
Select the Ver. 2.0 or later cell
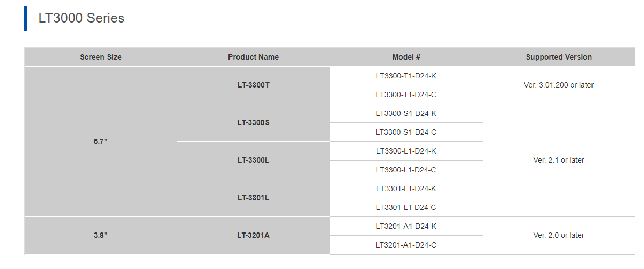(559, 236)
